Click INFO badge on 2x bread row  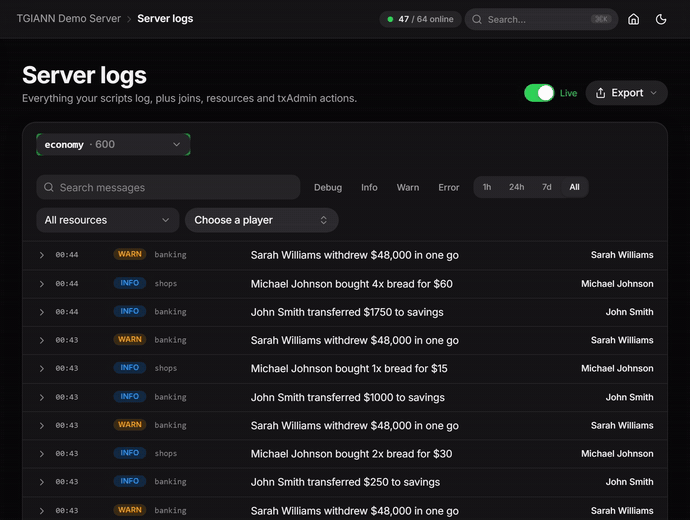click(130, 453)
